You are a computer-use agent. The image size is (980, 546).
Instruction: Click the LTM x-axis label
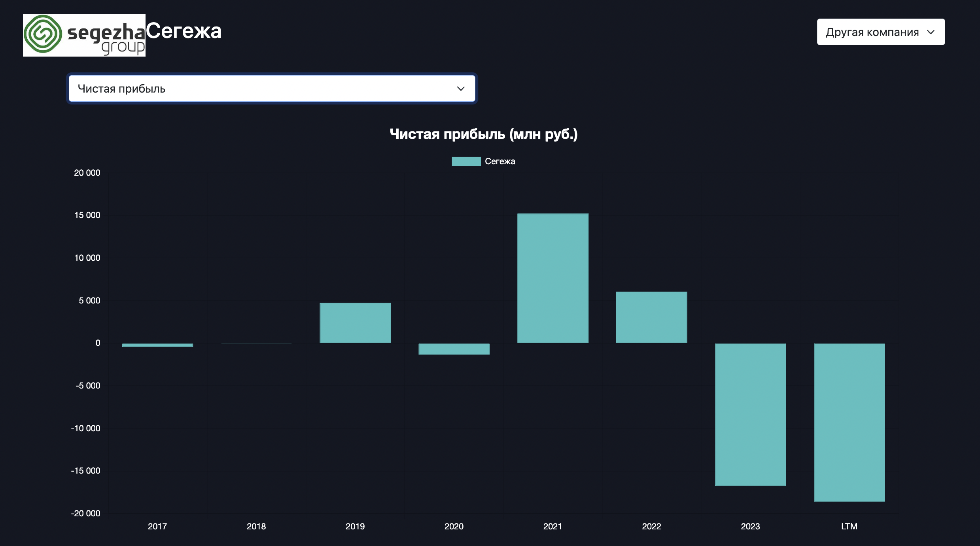pyautogui.click(x=849, y=527)
